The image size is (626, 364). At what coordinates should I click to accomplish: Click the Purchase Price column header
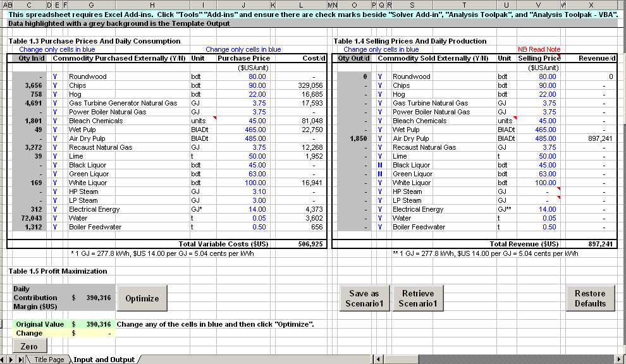coord(243,58)
